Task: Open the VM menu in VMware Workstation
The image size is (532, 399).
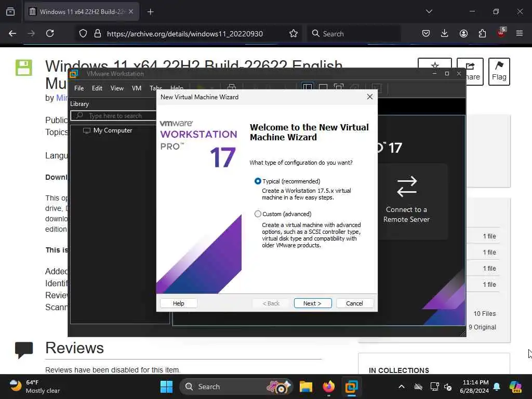Action: pos(137,88)
